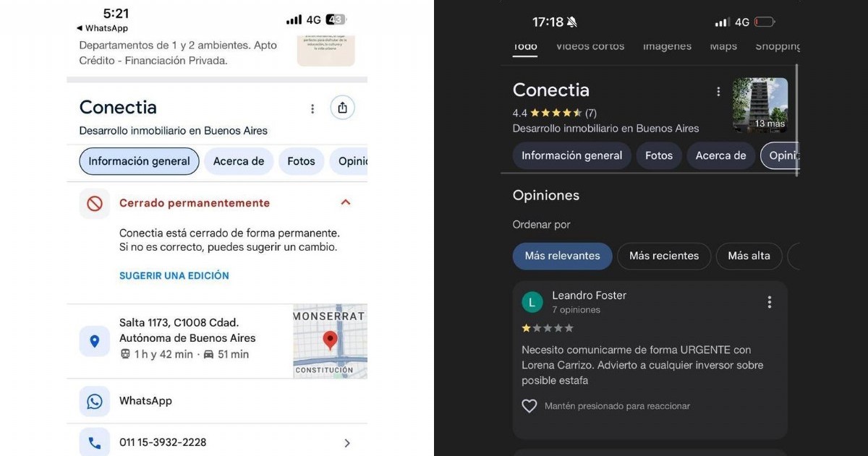
Task: Select Más alta sort chip
Action: (x=749, y=256)
